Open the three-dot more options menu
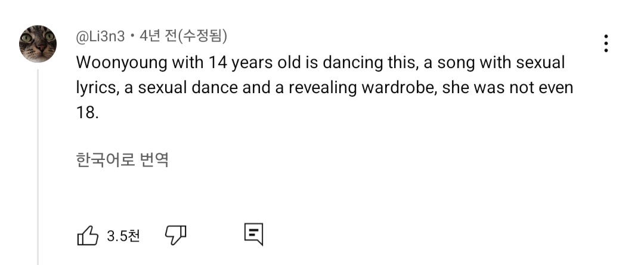Screen dimensions: 644x265 click(606, 44)
